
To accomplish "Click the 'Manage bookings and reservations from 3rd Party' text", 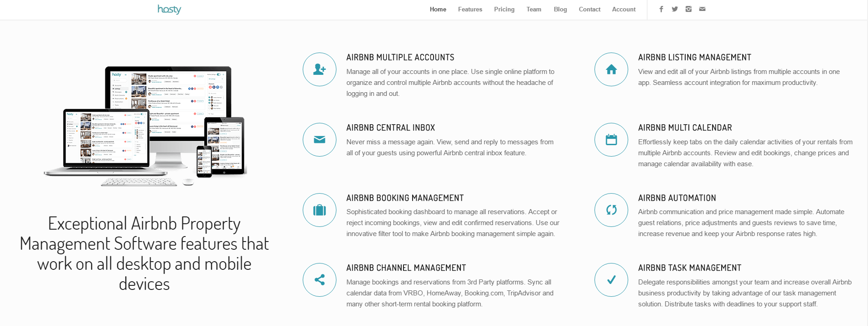I will (450, 293).
